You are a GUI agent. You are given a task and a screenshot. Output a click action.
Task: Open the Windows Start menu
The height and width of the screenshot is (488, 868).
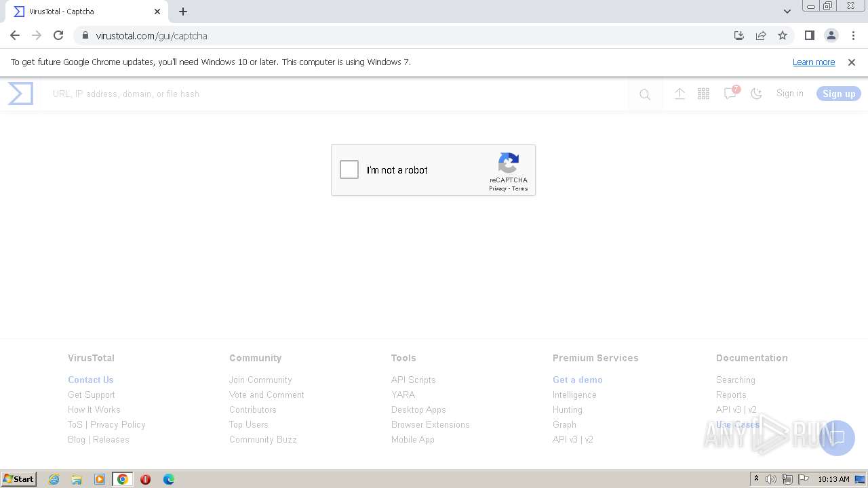[19, 479]
